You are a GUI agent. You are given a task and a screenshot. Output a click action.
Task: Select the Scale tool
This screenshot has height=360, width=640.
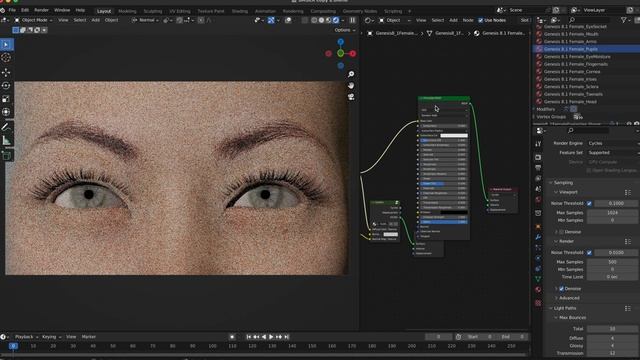6,99
